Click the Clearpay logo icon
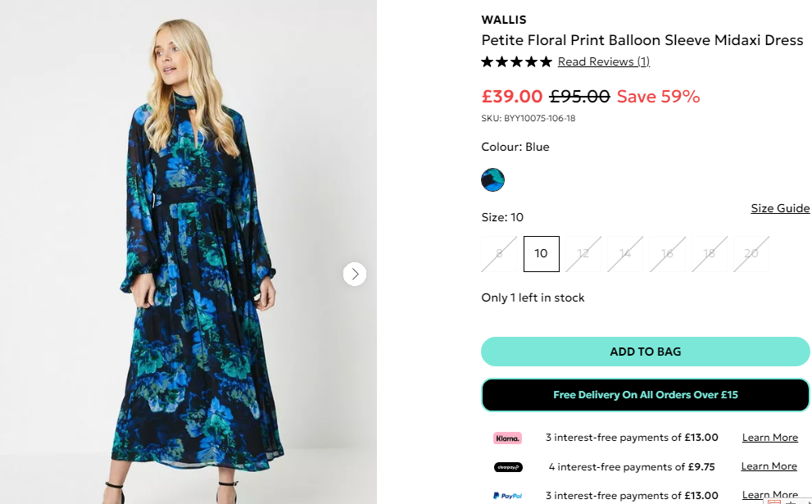Image resolution: width=812 pixels, height=504 pixels. 507,467
